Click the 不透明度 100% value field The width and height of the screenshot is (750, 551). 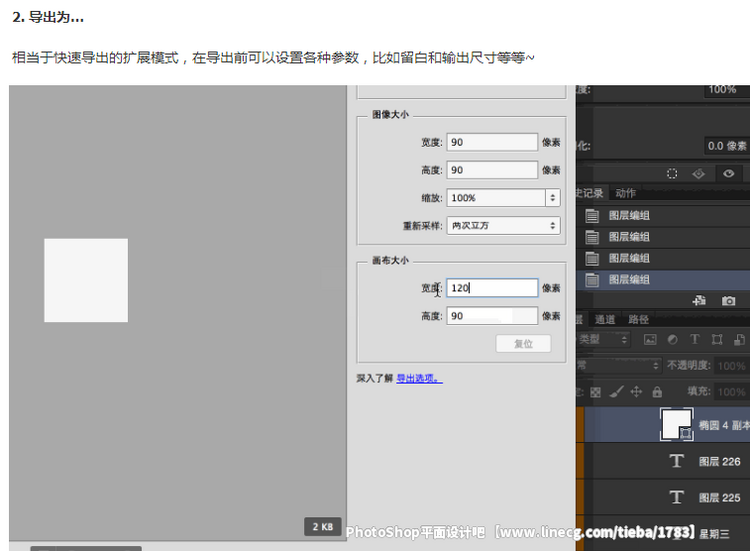tap(732, 366)
